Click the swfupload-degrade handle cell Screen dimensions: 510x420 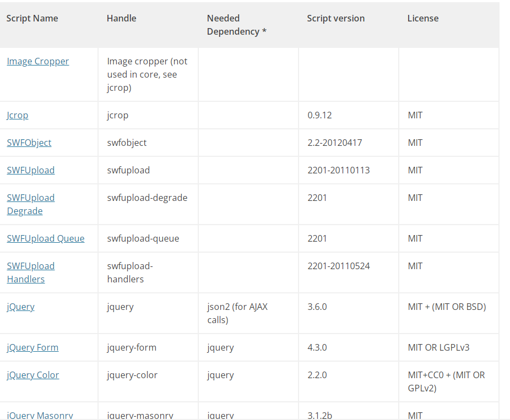tap(147, 198)
